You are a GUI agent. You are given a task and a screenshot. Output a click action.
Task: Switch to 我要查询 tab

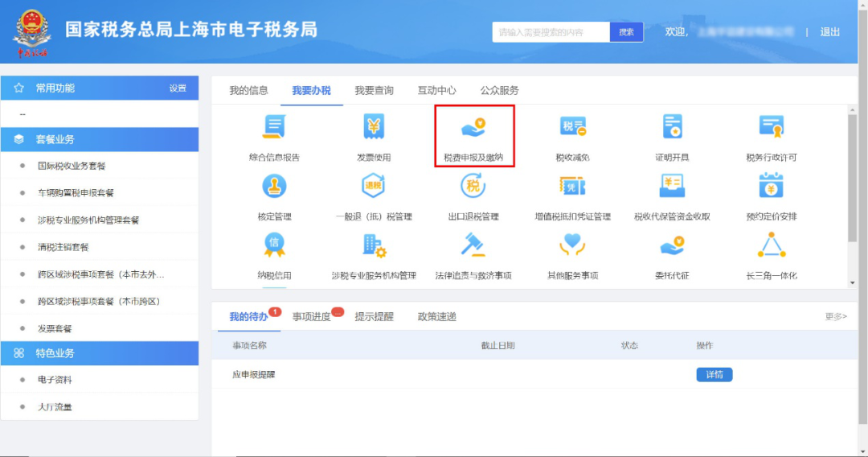374,90
